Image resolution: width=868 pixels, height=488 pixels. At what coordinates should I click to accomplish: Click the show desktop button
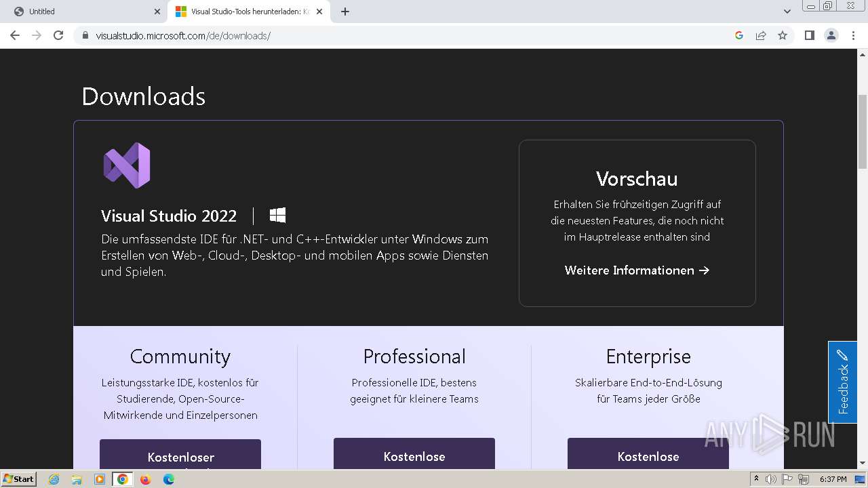(x=860, y=479)
